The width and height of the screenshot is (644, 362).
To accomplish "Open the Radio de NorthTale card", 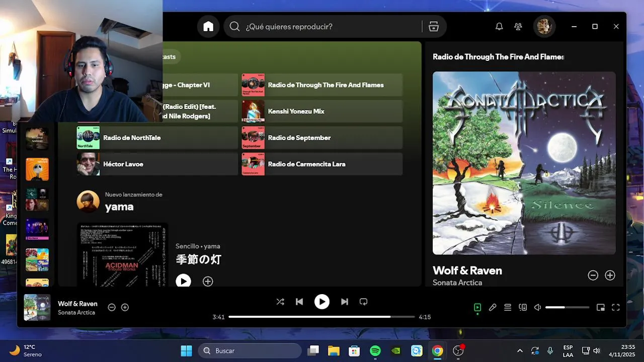I will tap(157, 138).
